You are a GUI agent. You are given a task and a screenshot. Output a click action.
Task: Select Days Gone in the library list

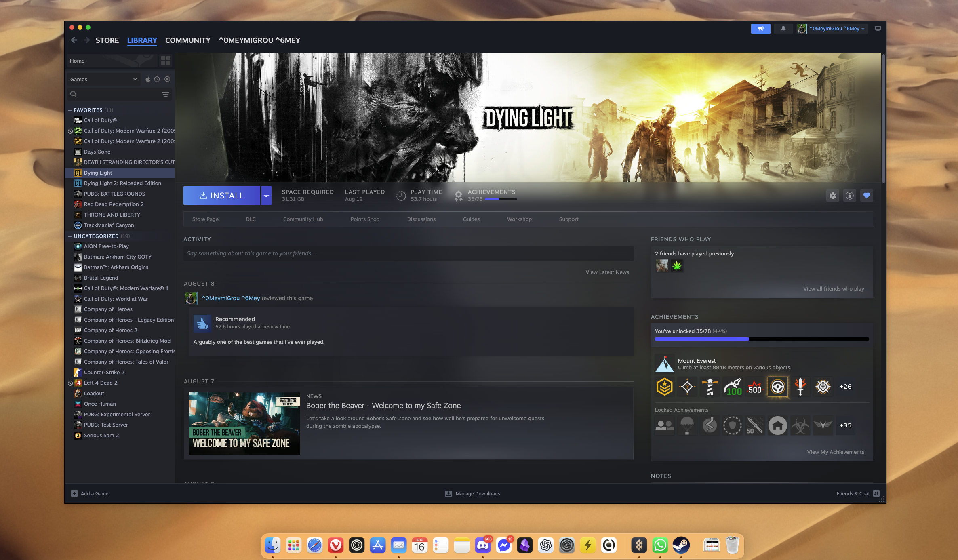pyautogui.click(x=120, y=152)
